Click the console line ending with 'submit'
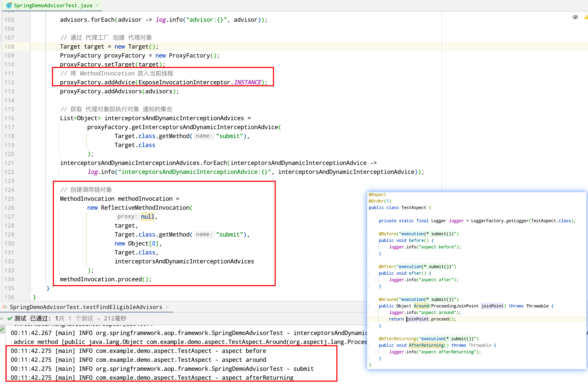 162,368
